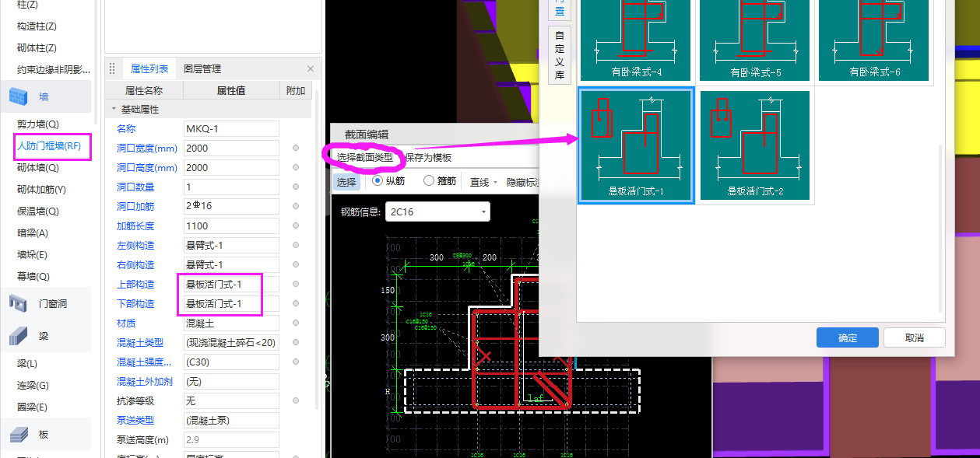Viewport: 980px width, 458px height.
Task: Click 隐藏标注 button
Action: pyautogui.click(x=523, y=182)
